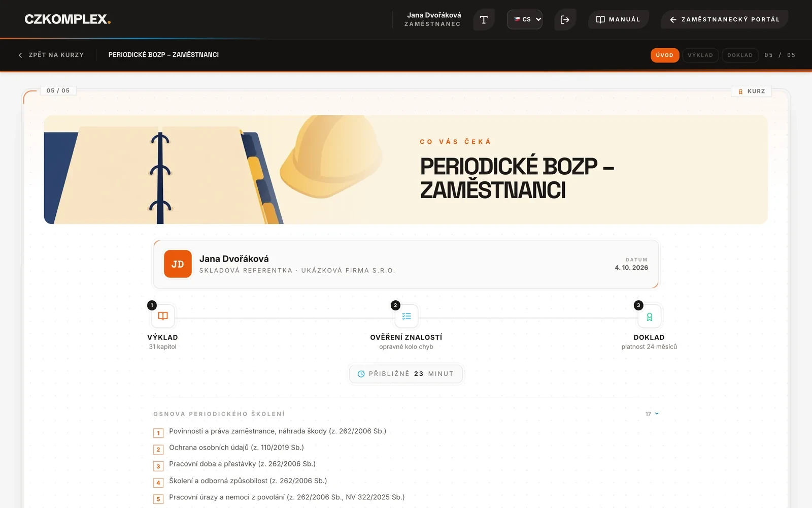Click the Kurz badge on the card
Viewport: 812px width, 508px height.
click(x=752, y=91)
